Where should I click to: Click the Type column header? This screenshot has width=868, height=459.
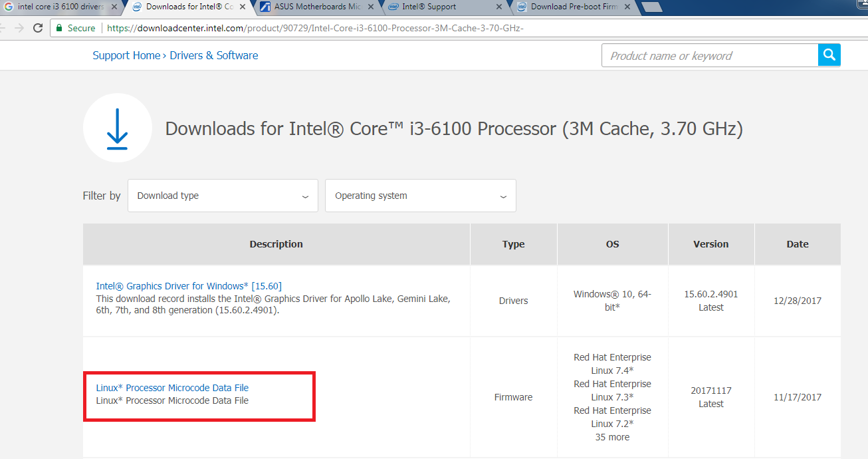tap(514, 244)
